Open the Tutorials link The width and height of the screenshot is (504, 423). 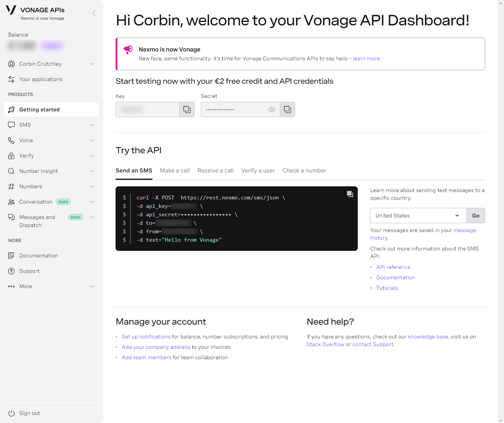pyautogui.click(x=387, y=288)
